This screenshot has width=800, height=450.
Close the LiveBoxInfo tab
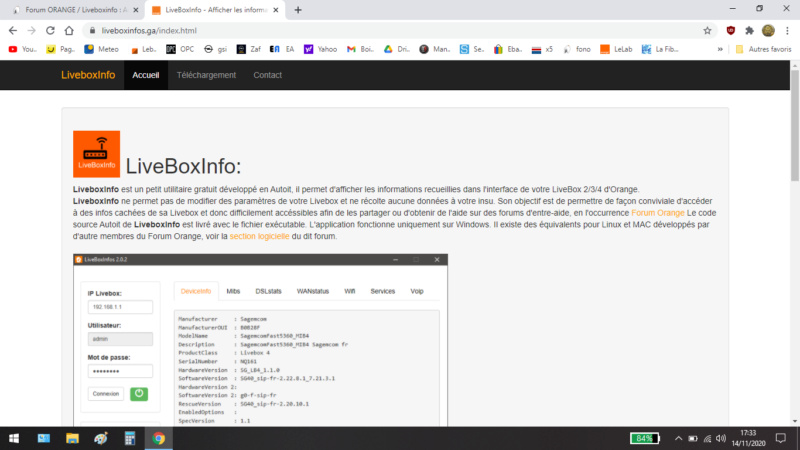pos(276,10)
